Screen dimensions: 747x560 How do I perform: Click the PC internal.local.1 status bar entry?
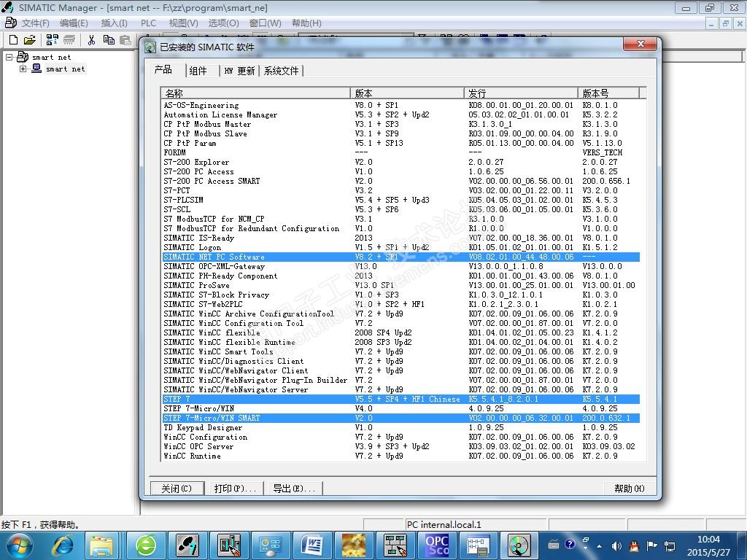click(475, 524)
